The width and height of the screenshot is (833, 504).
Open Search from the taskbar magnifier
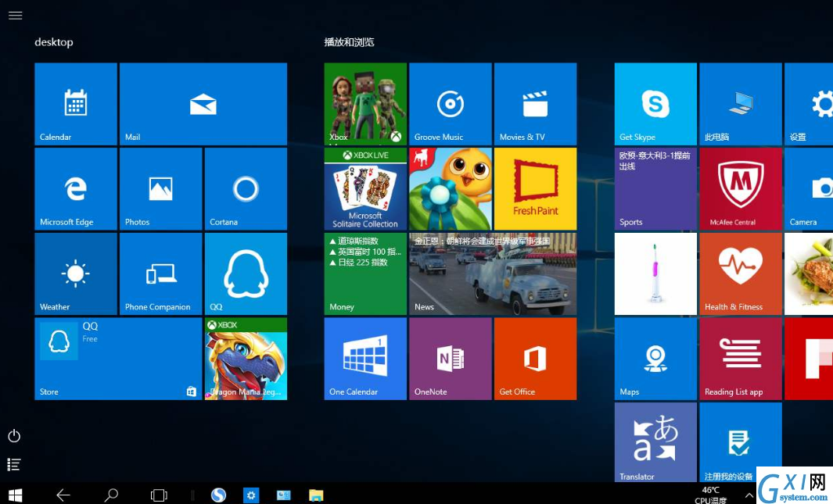pyautogui.click(x=111, y=495)
